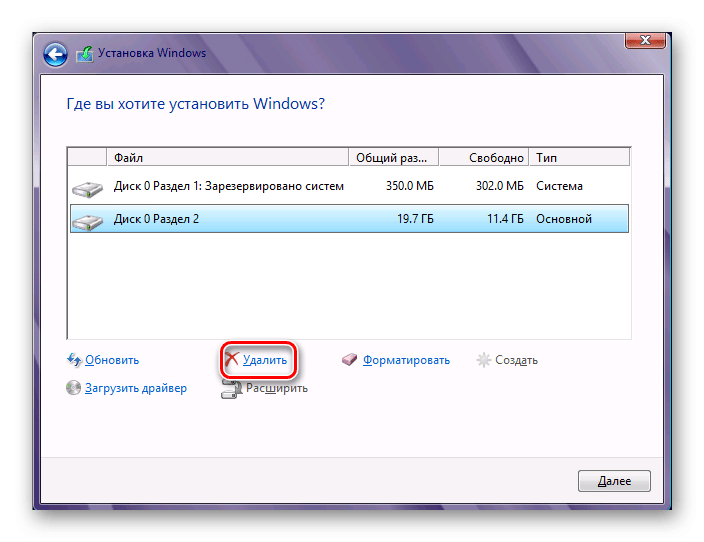Click the eraser icon beside Форматировать
Viewport: 704px width, 542px height.
349,360
